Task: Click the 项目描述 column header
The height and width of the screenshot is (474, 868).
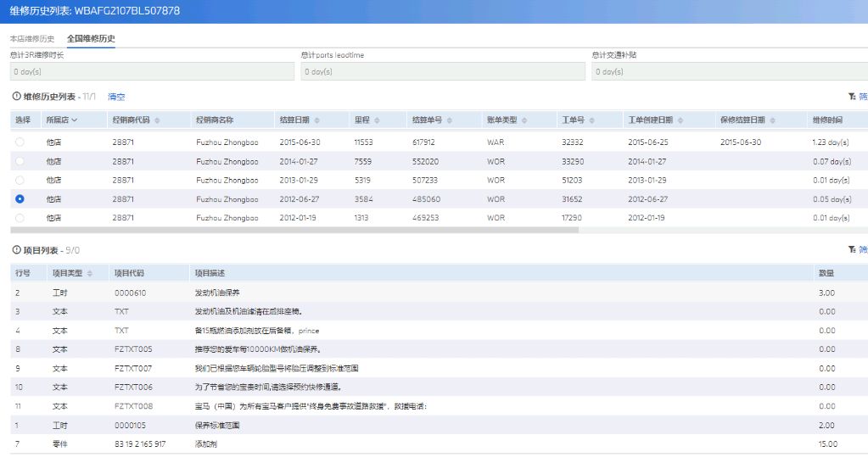Action: 210,273
